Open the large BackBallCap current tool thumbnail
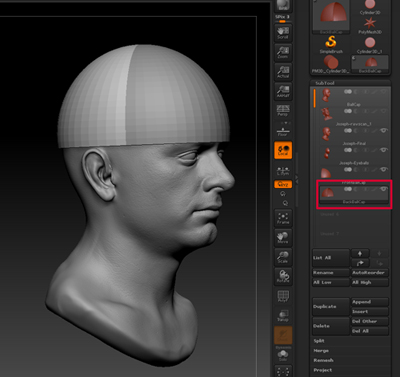 [x=331, y=17]
